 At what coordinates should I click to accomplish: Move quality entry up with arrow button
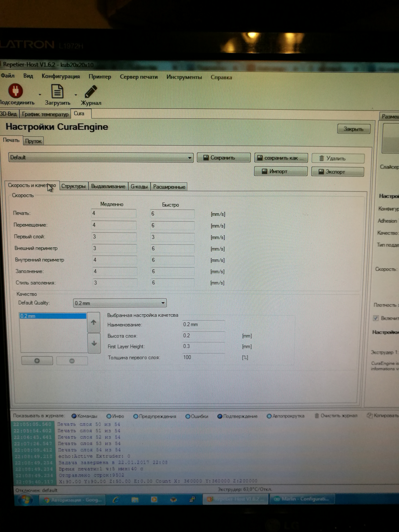pos(94,322)
